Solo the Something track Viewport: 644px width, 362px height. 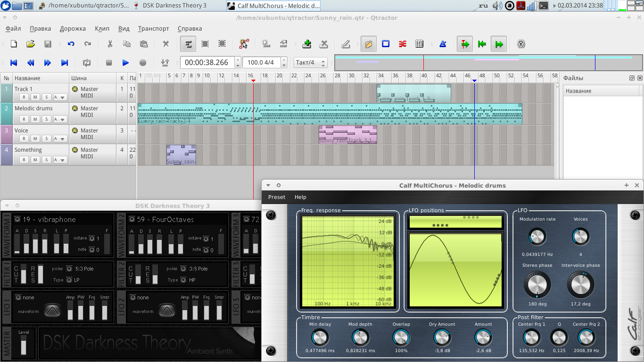pos(46,160)
